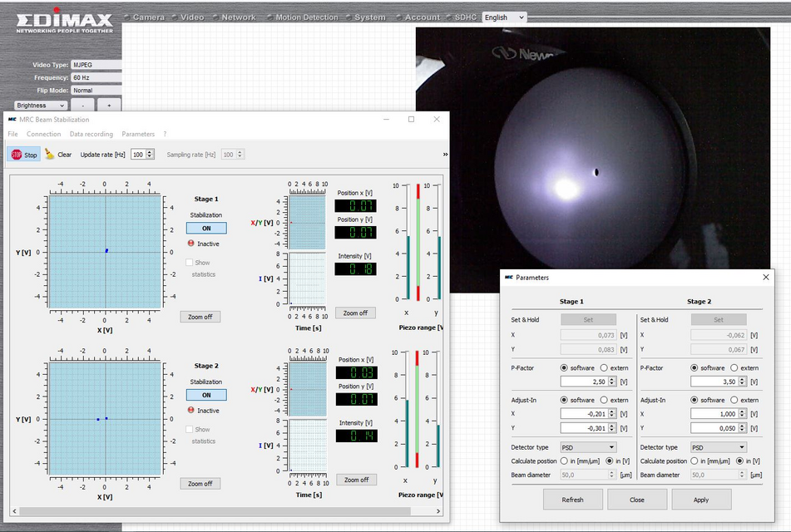This screenshot has height=532, width=791.
Task: Click Stage 2 Adjust-In Y spinner
Action: click(x=742, y=428)
